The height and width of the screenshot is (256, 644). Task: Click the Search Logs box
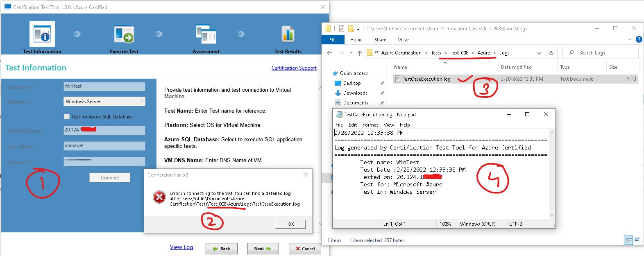click(x=601, y=53)
